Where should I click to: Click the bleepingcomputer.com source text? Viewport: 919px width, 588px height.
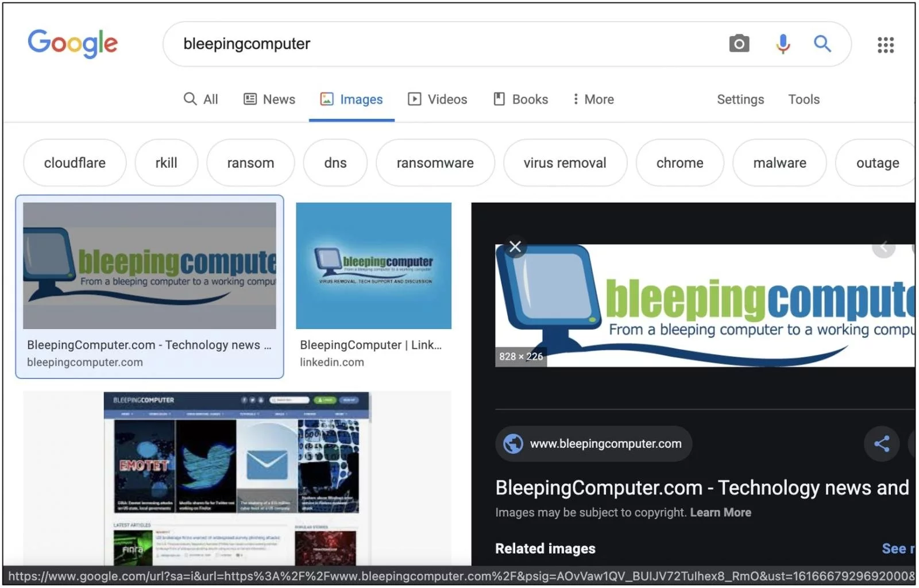(x=85, y=362)
